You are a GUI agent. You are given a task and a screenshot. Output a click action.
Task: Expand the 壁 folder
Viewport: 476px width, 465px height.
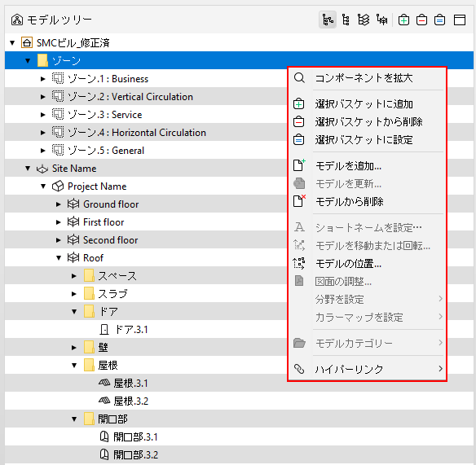point(74,347)
